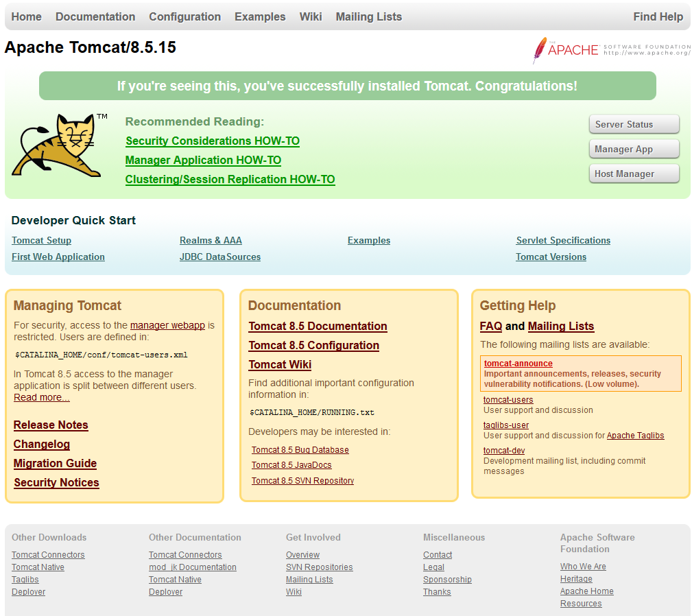Launch the Host Manager button

(634, 174)
